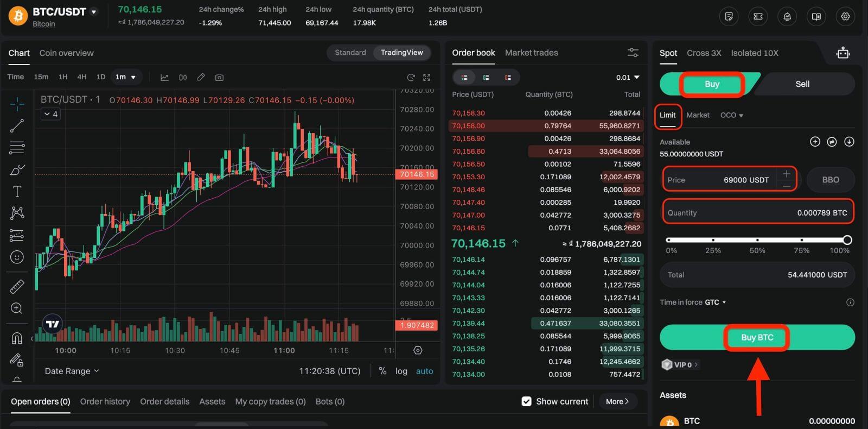Open the Order history tab
Image resolution: width=868 pixels, height=429 pixels.
click(x=105, y=401)
